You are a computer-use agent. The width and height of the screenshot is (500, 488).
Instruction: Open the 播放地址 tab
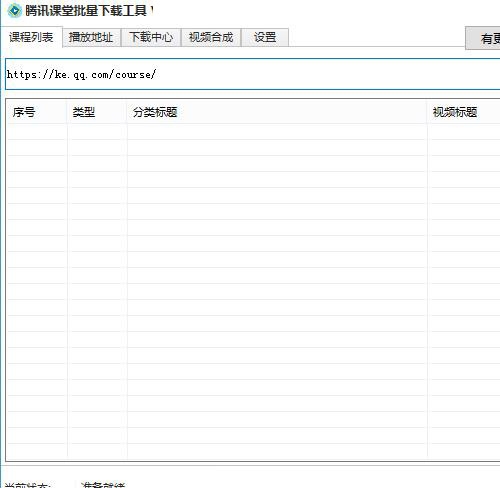point(91,37)
